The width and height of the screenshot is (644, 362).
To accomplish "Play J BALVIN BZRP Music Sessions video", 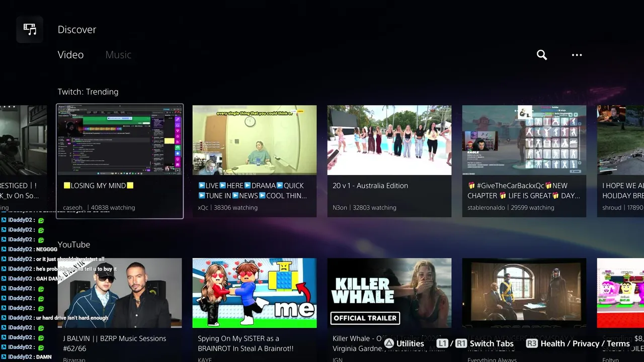I will click(120, 293).
